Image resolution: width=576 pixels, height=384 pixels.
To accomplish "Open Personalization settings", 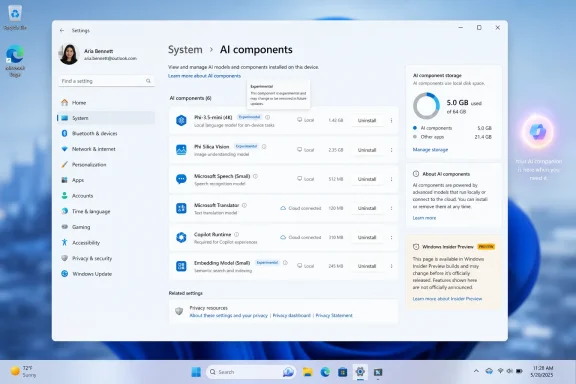I will coord(106,165).
